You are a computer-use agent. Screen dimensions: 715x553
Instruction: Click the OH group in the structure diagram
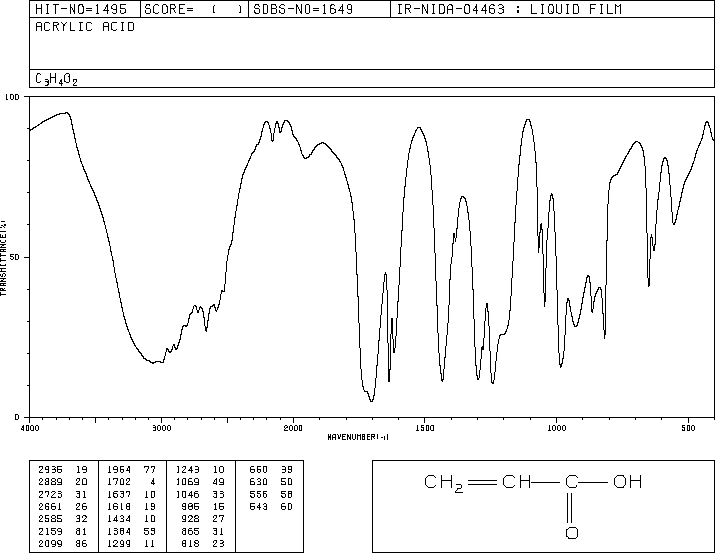tap(628, 481)
